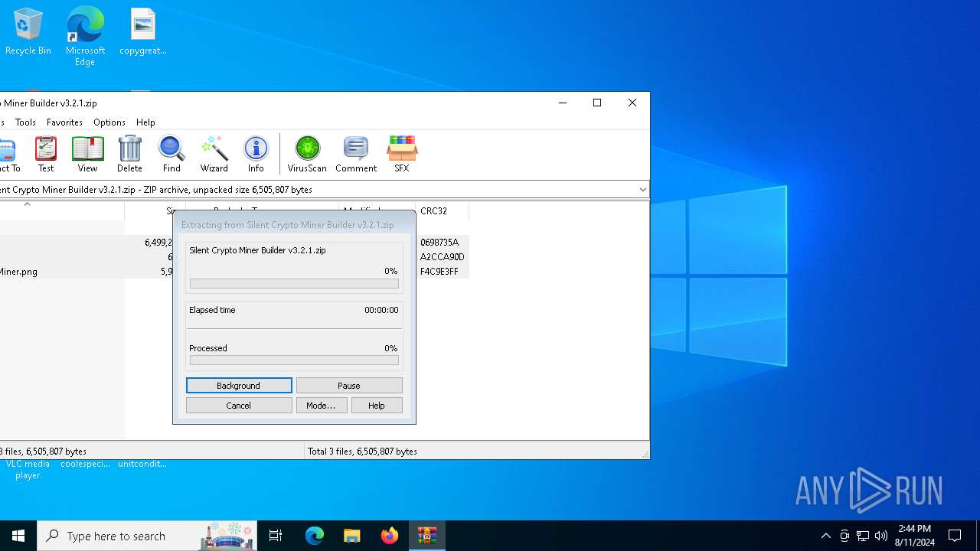This screenshot has width=980, height=551.
Task: Open the Recycle Bin desktop icon
Action: click(28, 31)
